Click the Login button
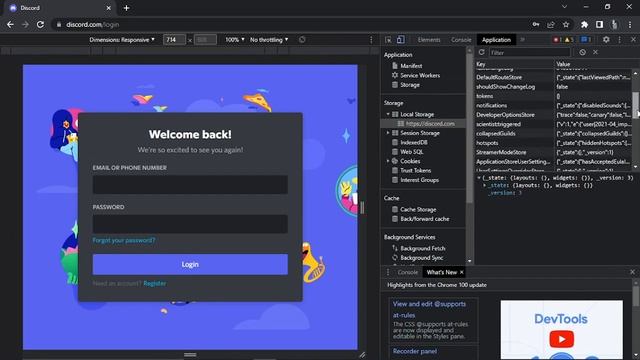The image size is (640, 360). [190, 264]
